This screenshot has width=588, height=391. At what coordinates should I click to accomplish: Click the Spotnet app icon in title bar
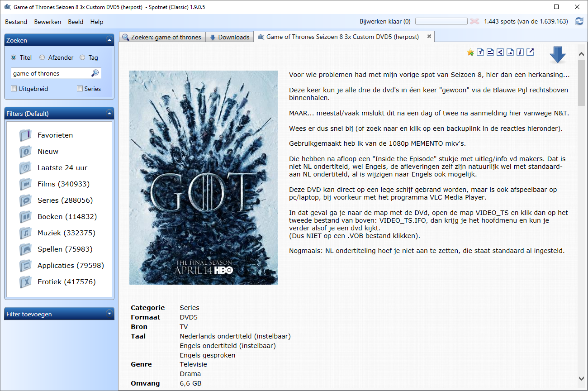(7, 7)
